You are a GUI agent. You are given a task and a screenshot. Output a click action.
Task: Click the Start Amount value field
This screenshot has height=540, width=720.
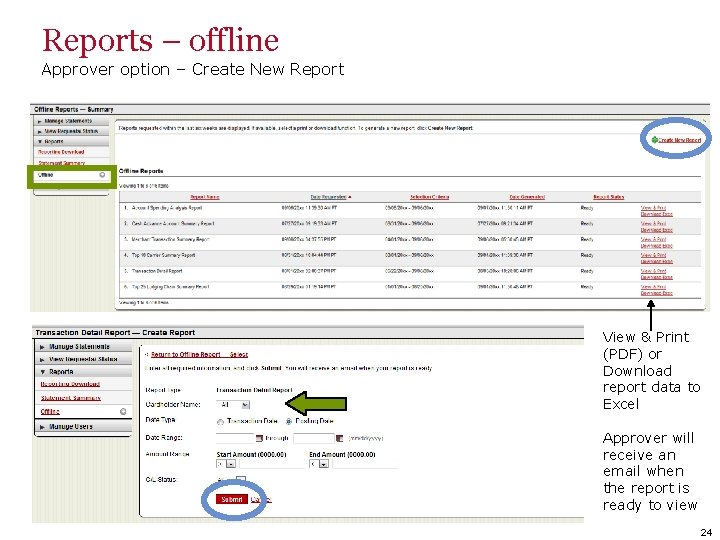click(272, 464)
